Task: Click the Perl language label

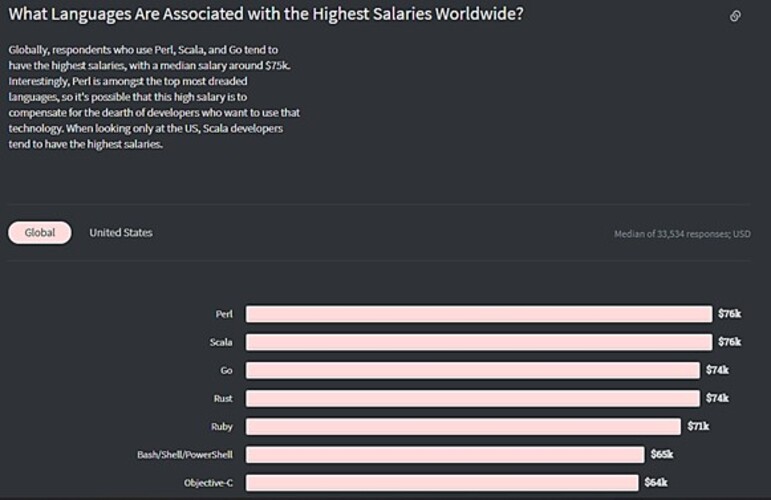Action: pyautogui.click(x=224, y=314)
